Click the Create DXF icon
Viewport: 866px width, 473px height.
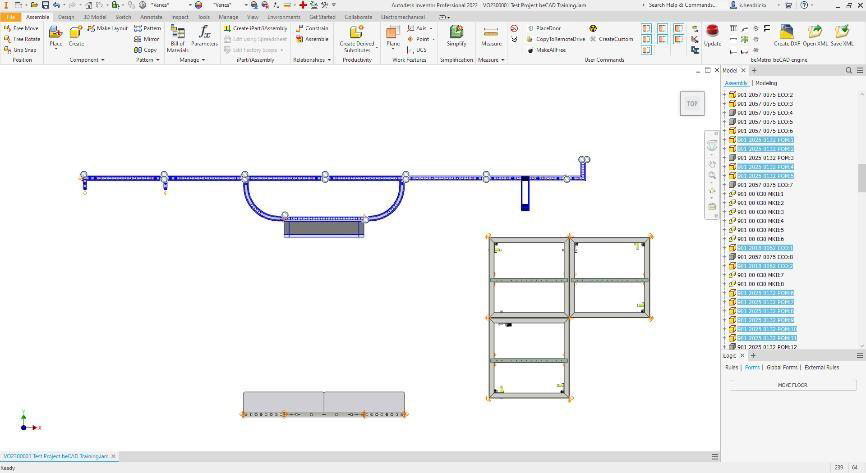[787, 36]
